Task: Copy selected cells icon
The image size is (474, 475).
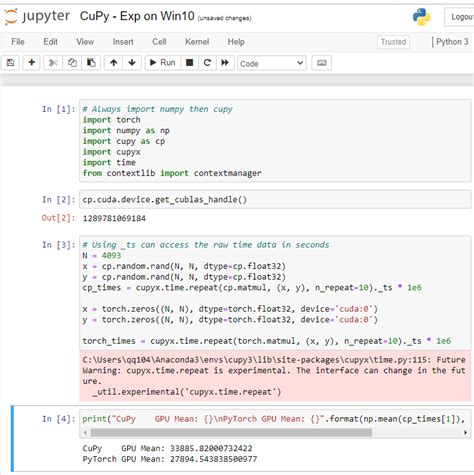Action: point(72,63)
